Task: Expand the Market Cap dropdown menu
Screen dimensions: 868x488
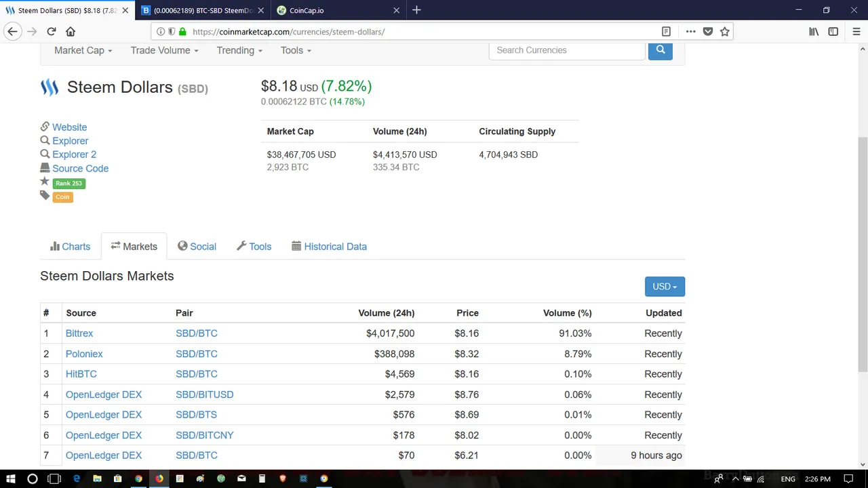Action: click(83, 50)
